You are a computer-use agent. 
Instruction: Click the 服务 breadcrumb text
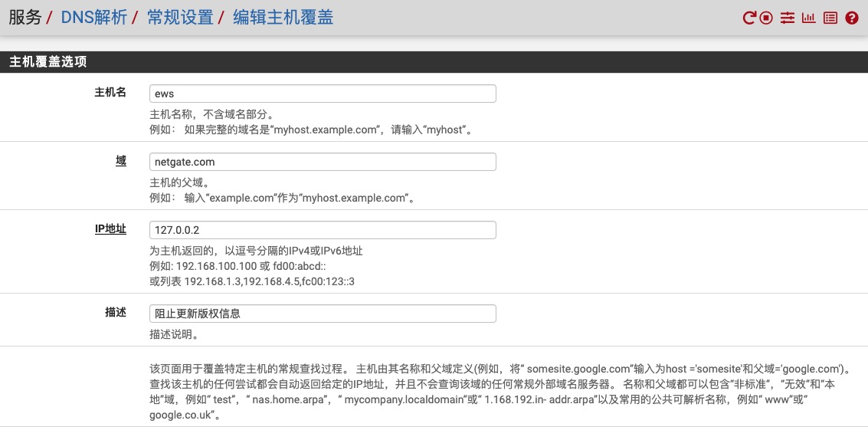click(25, 18)
